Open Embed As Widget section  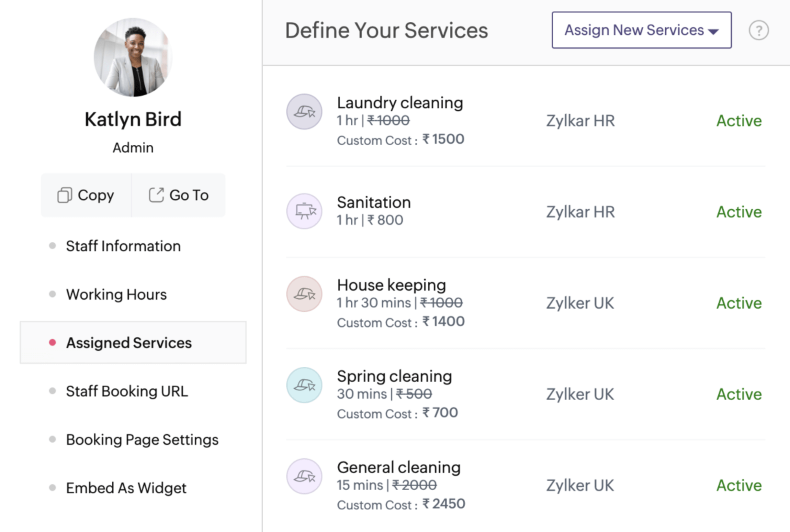click(126, 488)
